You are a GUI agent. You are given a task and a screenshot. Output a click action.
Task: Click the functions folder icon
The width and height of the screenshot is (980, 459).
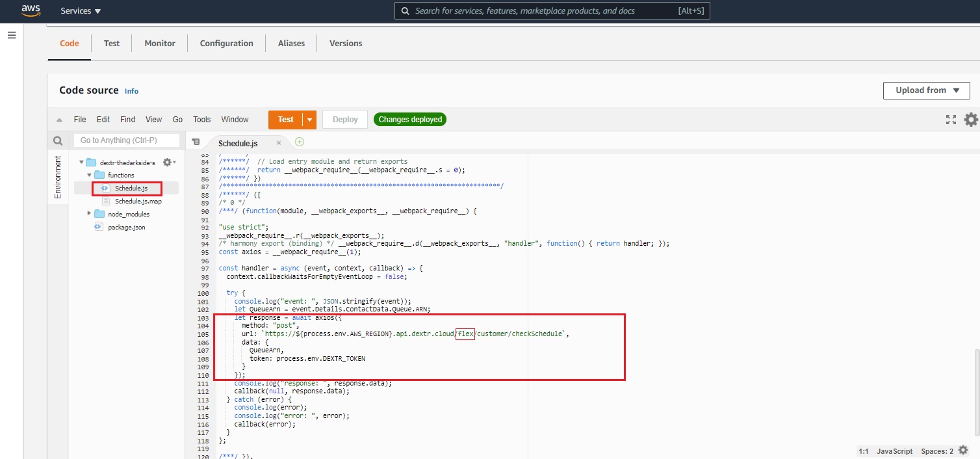click(x=99, y=176)
